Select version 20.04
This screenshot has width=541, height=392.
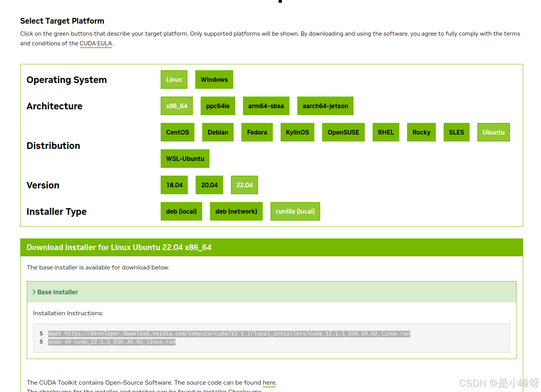click(x=209, y=185)
